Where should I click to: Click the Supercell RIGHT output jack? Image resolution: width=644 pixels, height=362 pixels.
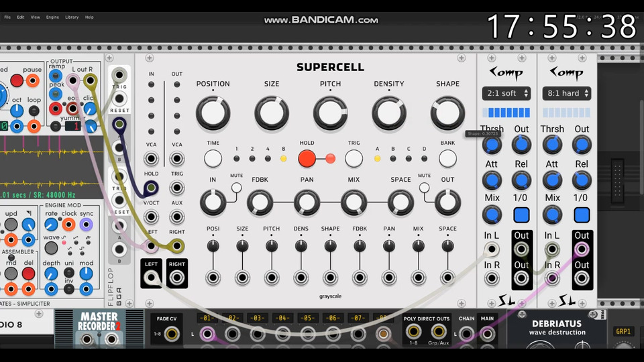click(x=176, y=278)
